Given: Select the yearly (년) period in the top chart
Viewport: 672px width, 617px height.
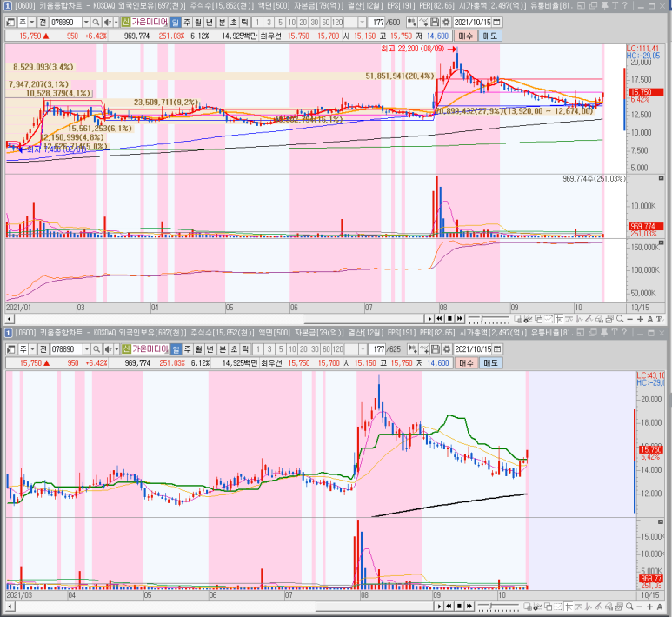Looking at the screenshot, I should coord(210,23).
